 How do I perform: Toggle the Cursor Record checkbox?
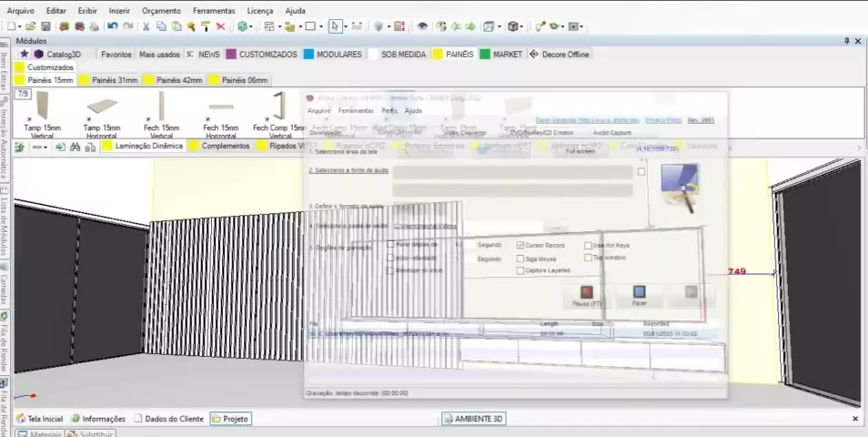(x=520, y=246)
